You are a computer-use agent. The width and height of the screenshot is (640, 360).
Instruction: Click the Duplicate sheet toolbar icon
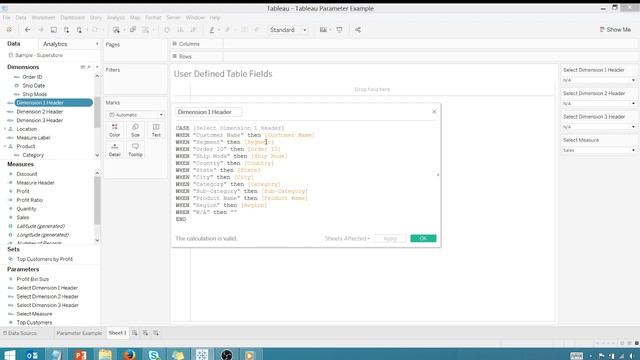pyautogui.click(x=133, y=30)
